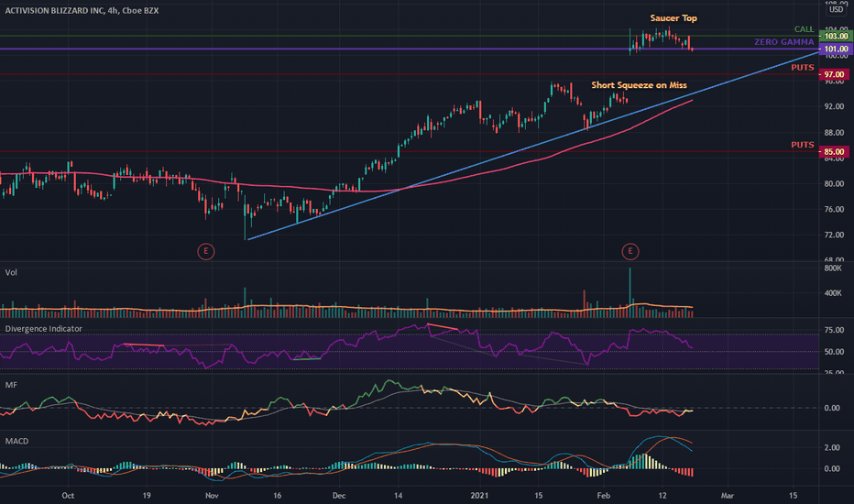Viewport: 854px width, 504px height.
Task: Click the 85.00 PUTS price label
Action: click(x=834, y=151)
